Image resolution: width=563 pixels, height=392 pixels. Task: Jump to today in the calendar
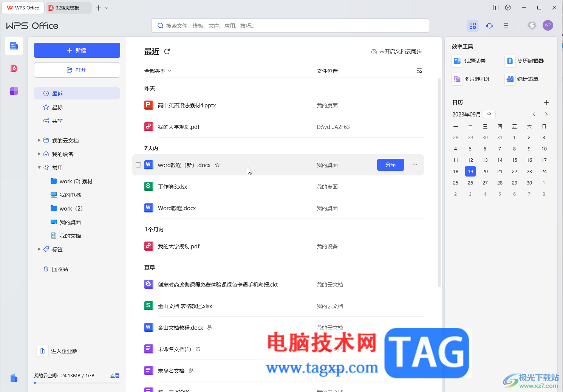pyautogui.click(x=489, y=114)
